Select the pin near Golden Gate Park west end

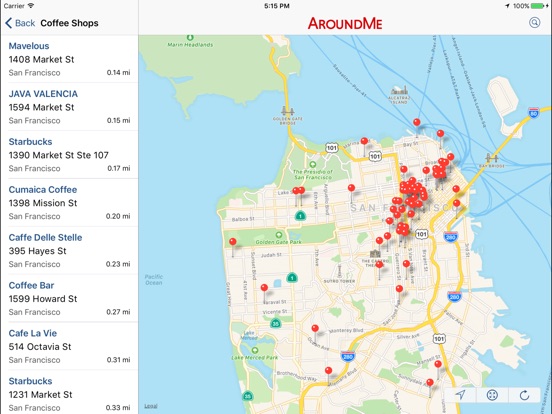233,242
